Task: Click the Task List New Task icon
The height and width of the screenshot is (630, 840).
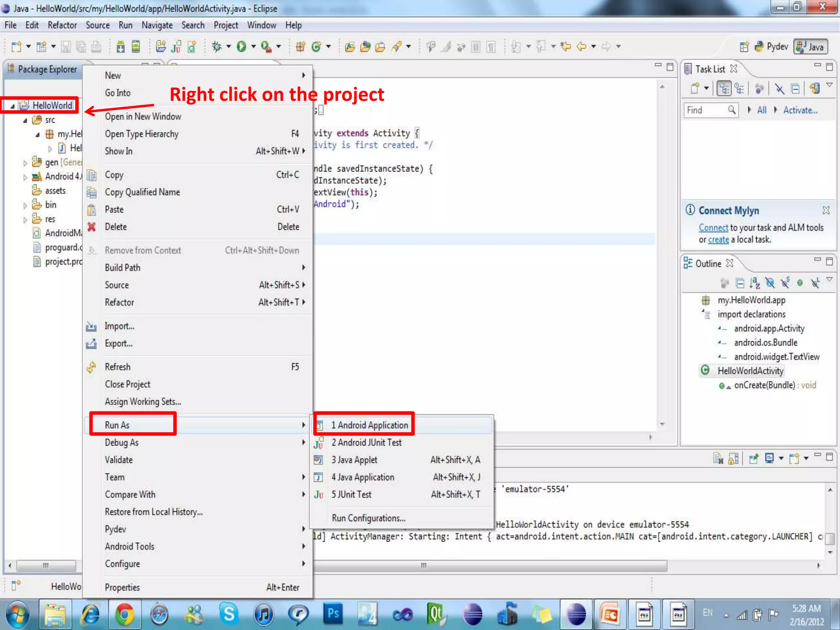Action: click(x=695, y=88)
